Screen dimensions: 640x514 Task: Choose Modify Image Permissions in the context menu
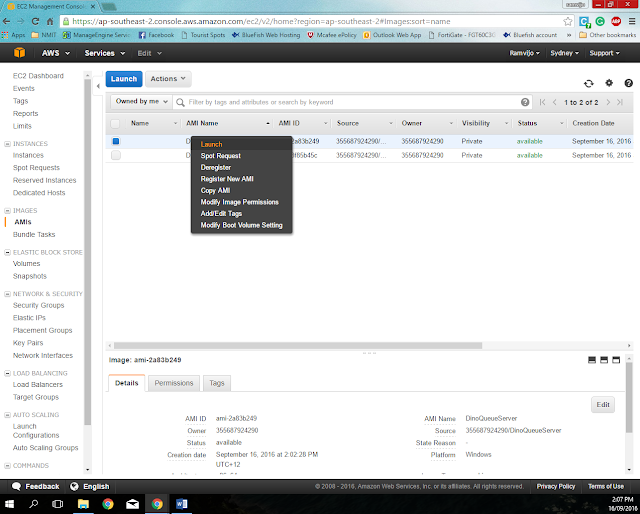pyautogui.click(x=242, y=202)
